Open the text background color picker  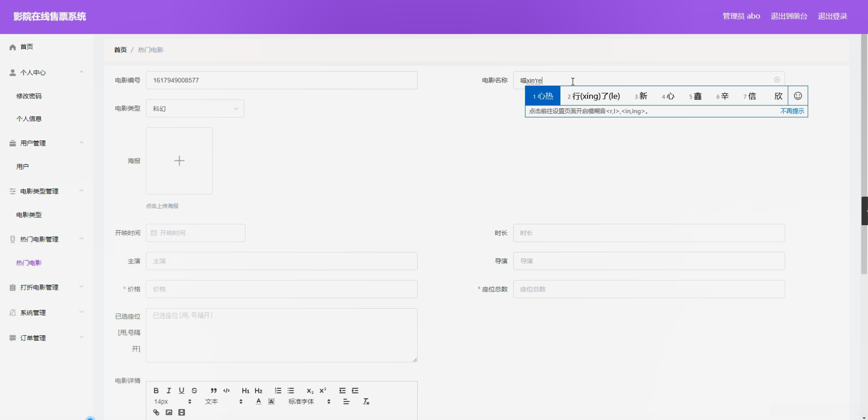pos(272,402)
